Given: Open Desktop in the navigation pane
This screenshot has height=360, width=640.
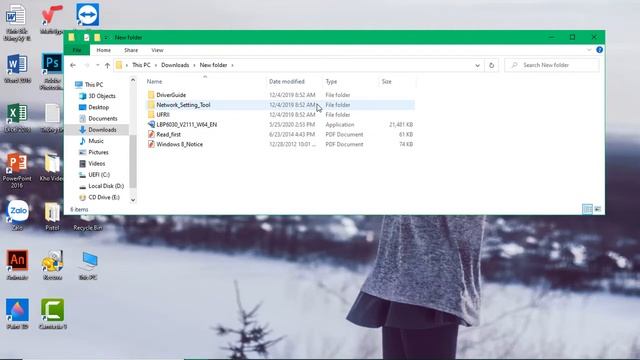Looking at the screenshot, I should pos(98,107).
